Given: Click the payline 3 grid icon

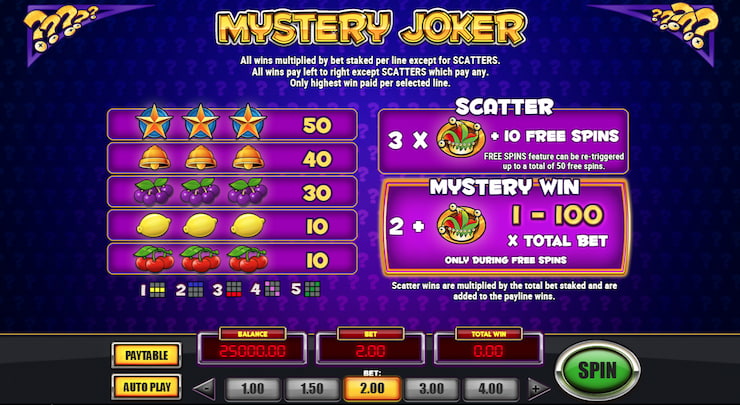Looking at the screenshot, I should pyautogui.click(x=233, y=289).
